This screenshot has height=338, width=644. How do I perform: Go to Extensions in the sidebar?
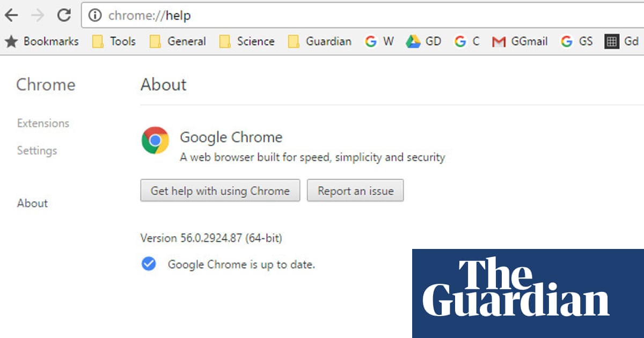(43, 123)
